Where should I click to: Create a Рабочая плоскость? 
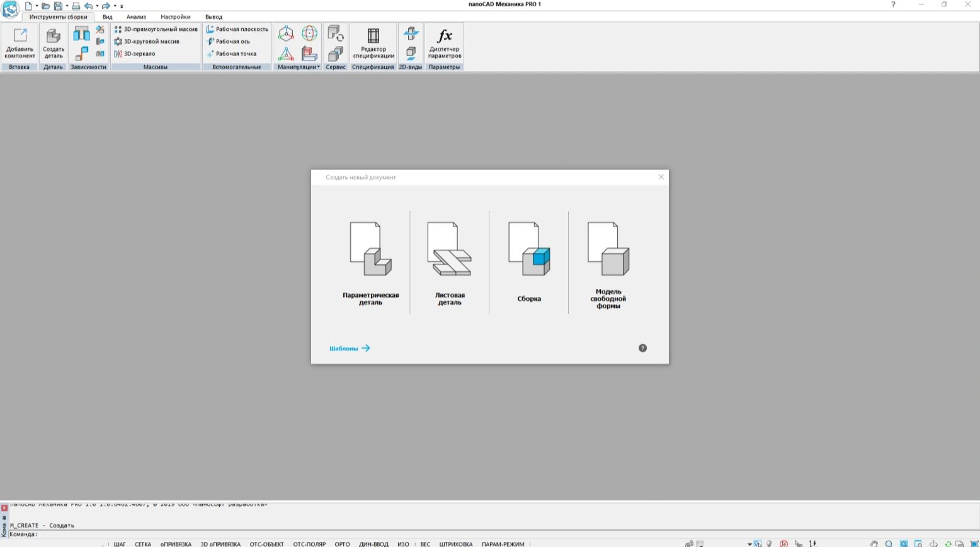[x=237, y=29]
